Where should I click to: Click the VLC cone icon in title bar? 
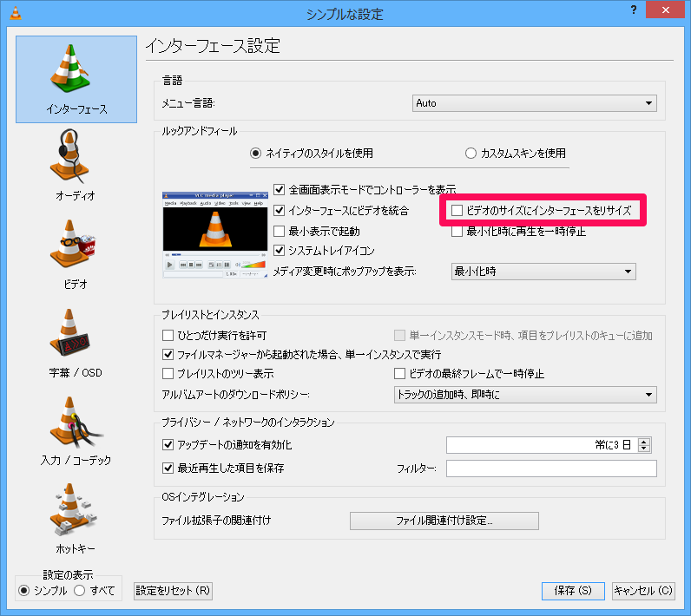tap(13, 13)
